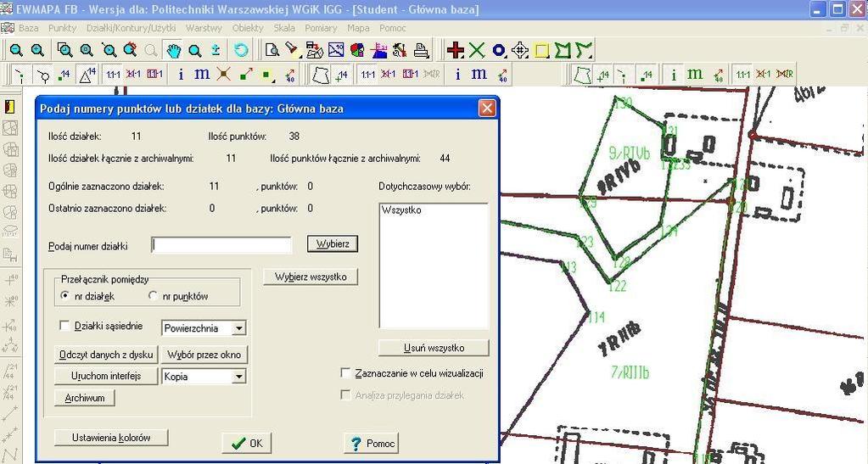Click the Archiwum button

pyautogui.click(x=85, y=398)
